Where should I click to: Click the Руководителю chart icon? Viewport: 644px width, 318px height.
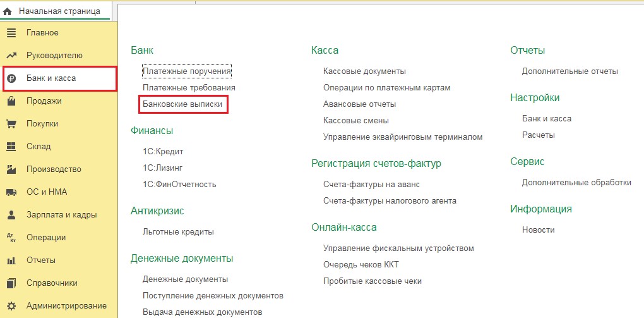click(11, 56)
